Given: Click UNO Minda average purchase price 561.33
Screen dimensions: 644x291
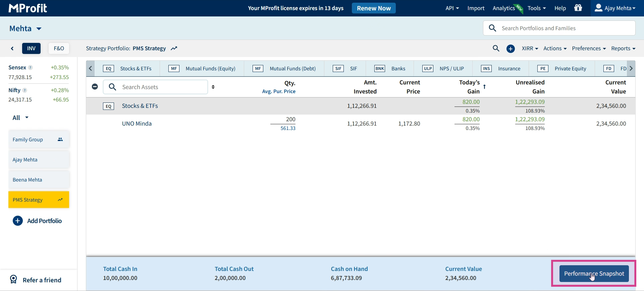Looking at the screenshot, I should click(x=288, y=128).
